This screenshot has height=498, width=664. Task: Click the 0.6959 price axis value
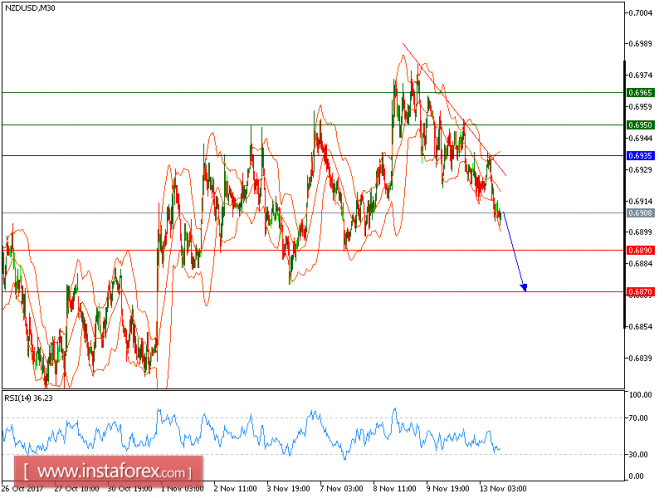pyautogui.click(x=641, y=107)
